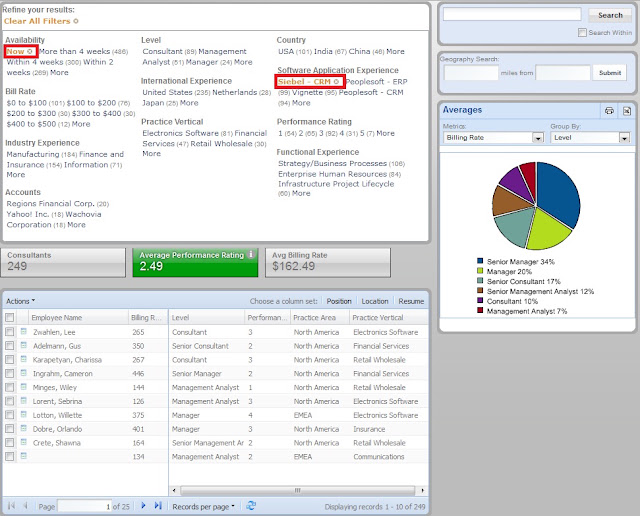Click info icon on Average Performance Rating
This screenshot has width=640, height=516.
click(251, 254)
